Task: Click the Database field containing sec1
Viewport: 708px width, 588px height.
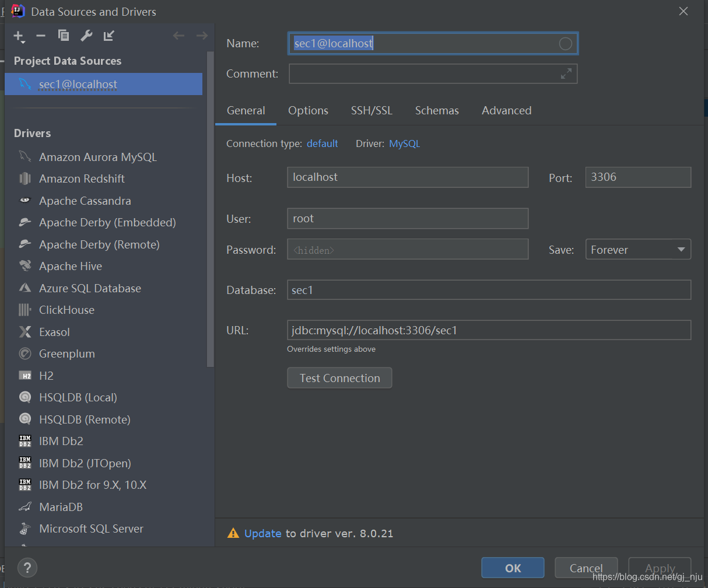Action: (489, 290)
